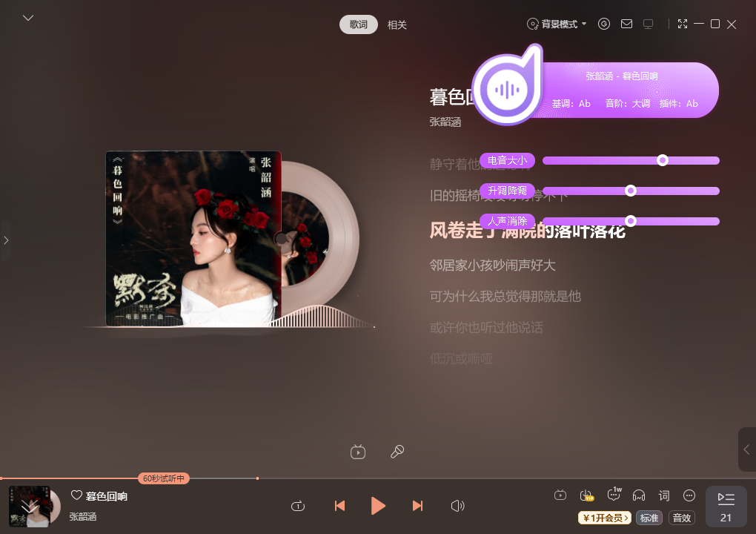Skip to the next track

pyautogui.click(x=417, y=506)
